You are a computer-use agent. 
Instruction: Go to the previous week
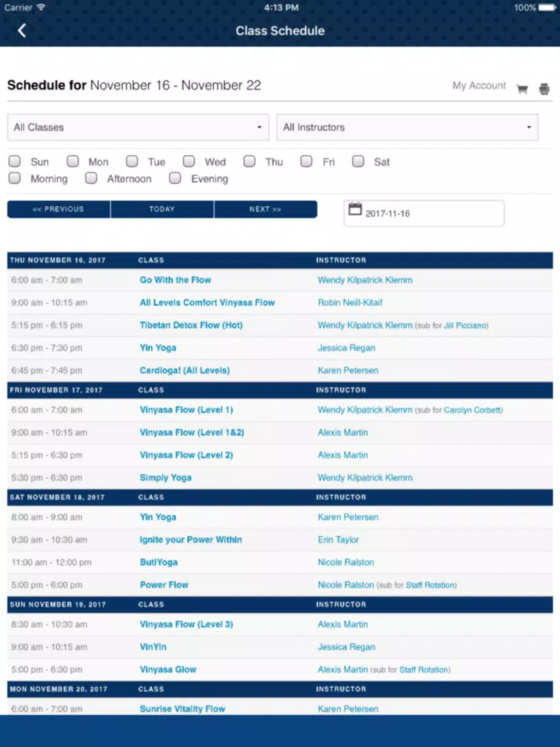point(58,209)
